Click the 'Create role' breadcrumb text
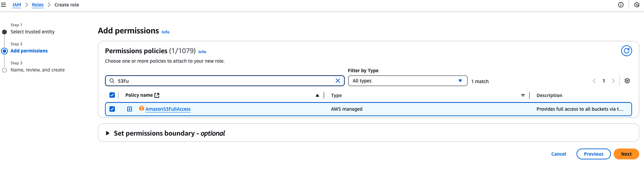The image size is (644, 187). pyautogui.click(x=67, y=5)
